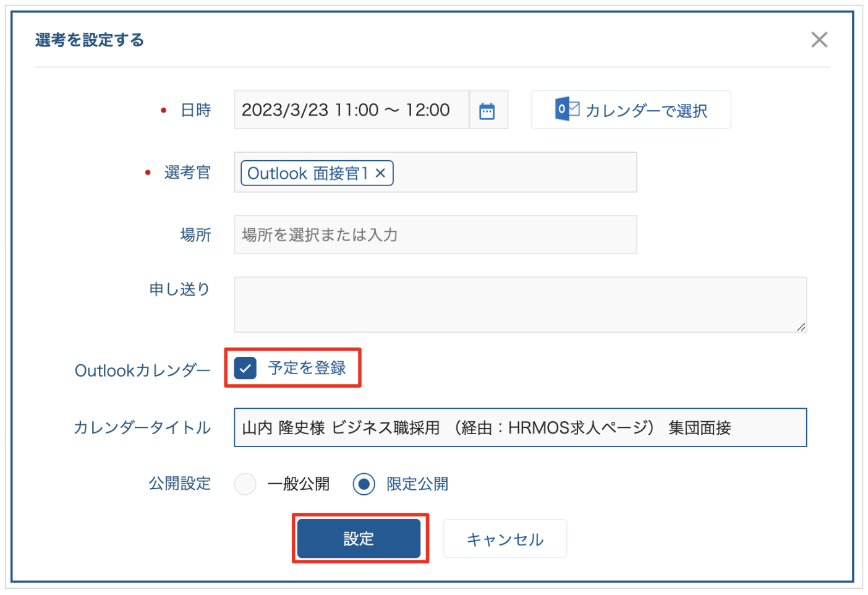
Task: Click the Outlook 面接官1 tag name
Action: pos(307,173)
